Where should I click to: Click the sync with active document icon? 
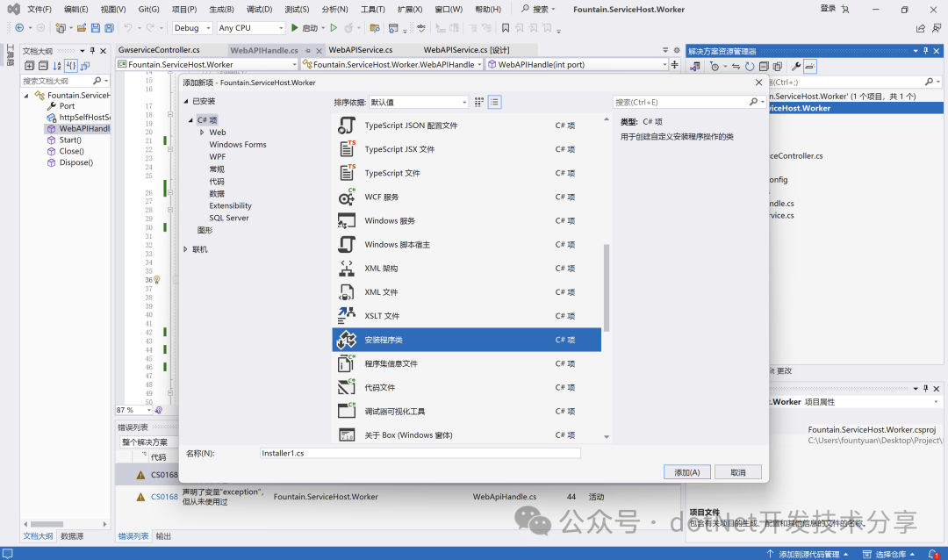point(736,67)
